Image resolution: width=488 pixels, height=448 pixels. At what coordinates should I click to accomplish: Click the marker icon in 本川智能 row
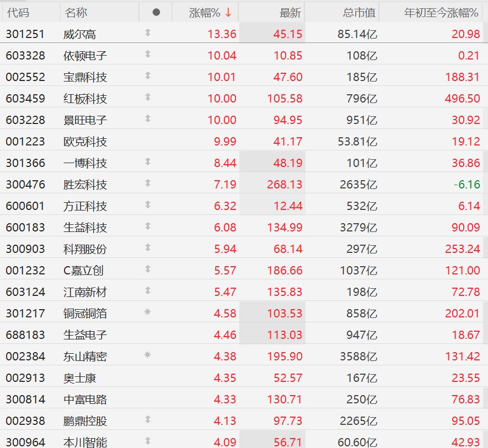pyautogui.click(x=148, y=441)
